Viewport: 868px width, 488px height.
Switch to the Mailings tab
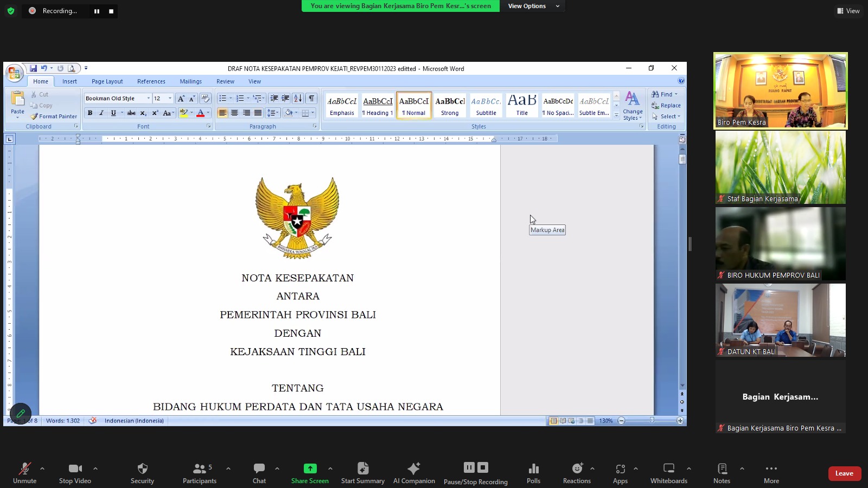[x=190, y=81]
